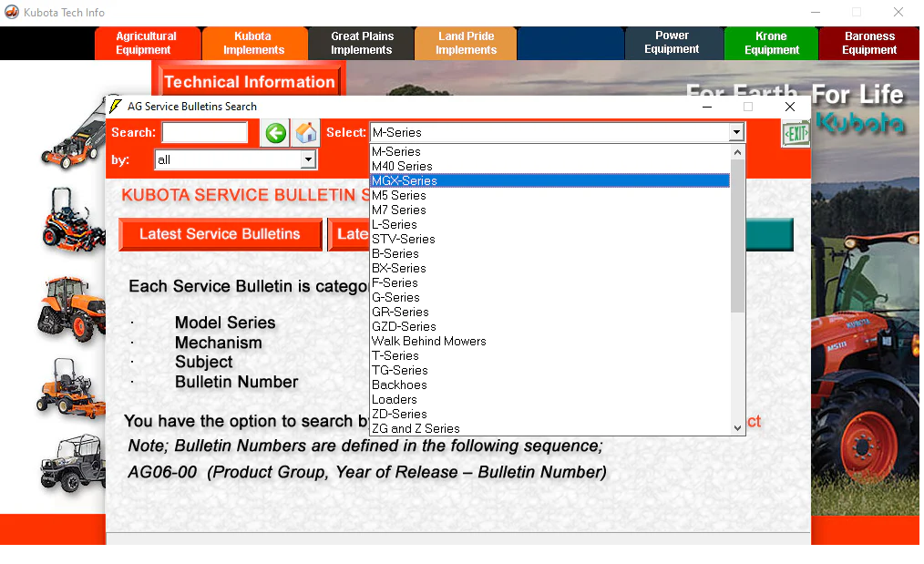Choose MGX-Series from the dropdown list
The width and height of the screenshot is (924, 564).
405,181
